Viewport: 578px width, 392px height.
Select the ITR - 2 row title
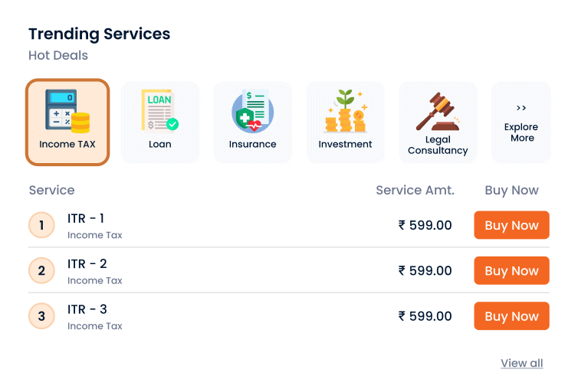[x=87, y=264]
